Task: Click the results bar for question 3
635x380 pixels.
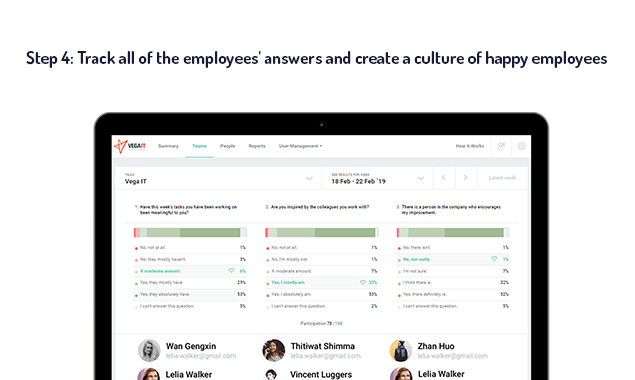Action: click(x=453, y=233)
